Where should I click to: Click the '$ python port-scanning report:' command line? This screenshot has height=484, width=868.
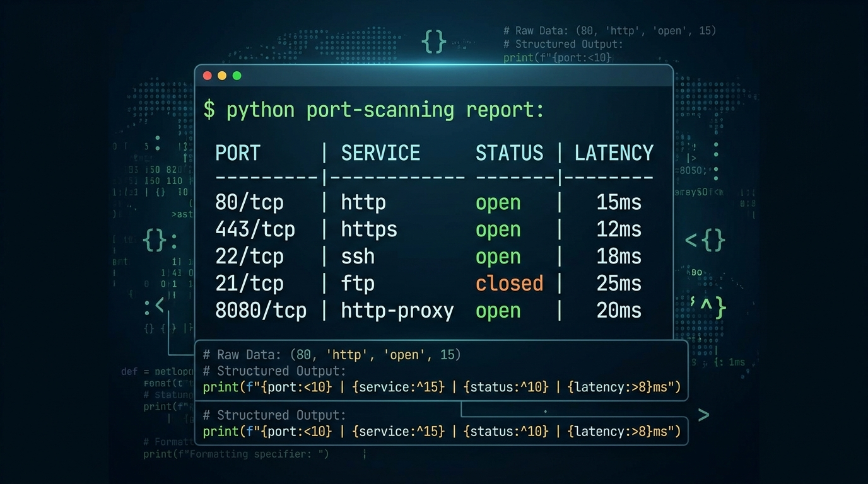point(373,110)
